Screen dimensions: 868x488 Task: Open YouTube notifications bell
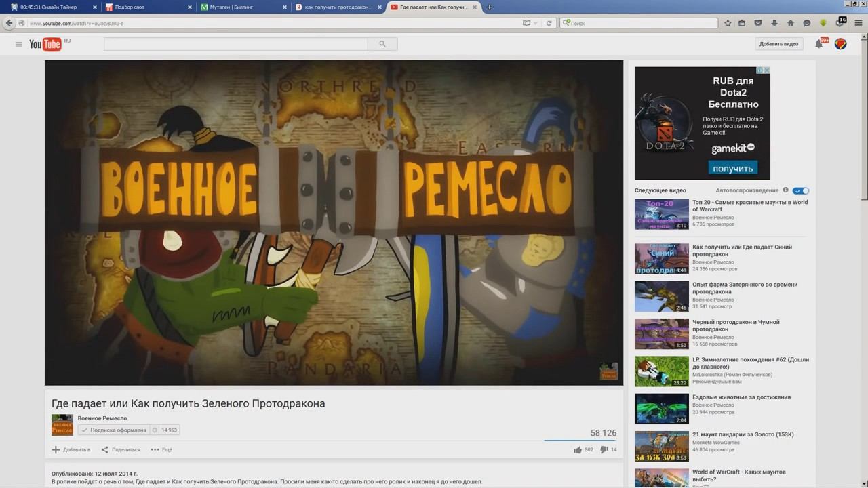tap(819, 44)
